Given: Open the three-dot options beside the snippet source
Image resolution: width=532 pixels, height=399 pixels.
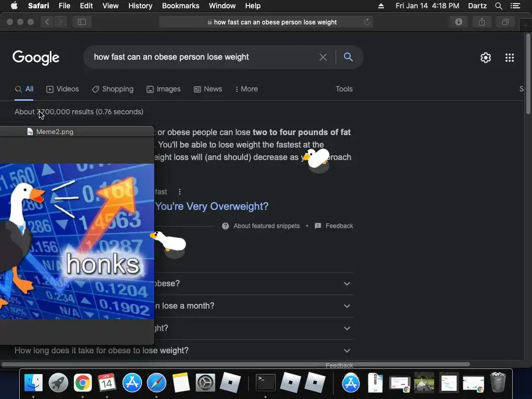Looking at the screenshot, I should pos(179,192).
